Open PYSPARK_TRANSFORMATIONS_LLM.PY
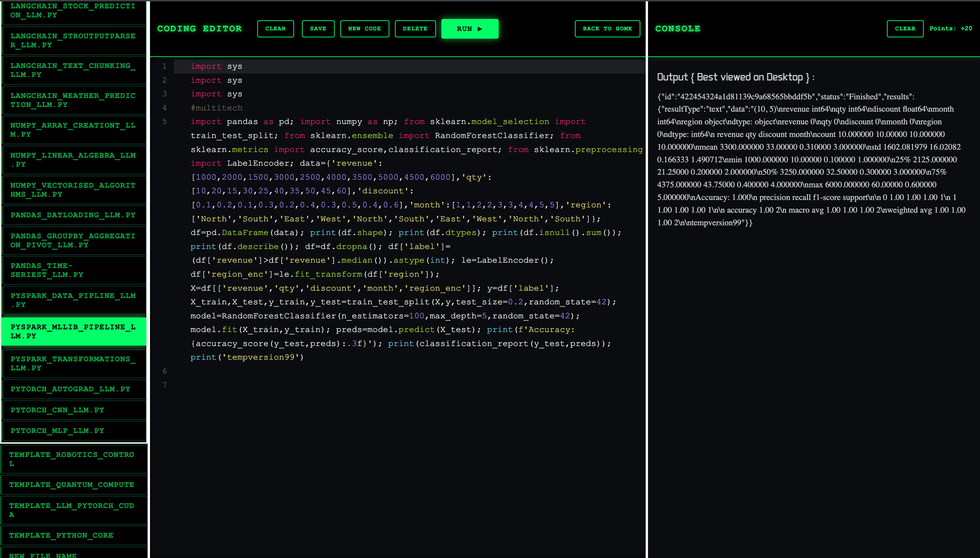The image size is (980, 558). click(74, 364)
